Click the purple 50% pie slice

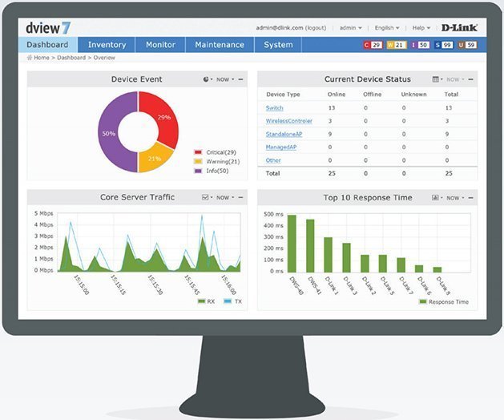[x=109, y=132]
